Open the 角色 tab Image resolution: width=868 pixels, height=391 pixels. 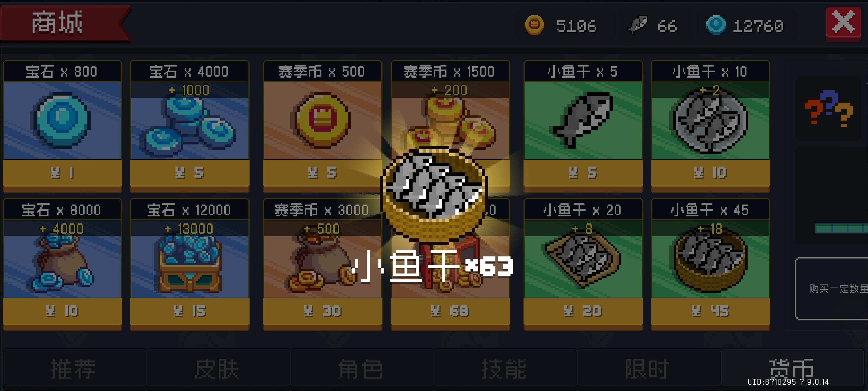tap(361, 368)
